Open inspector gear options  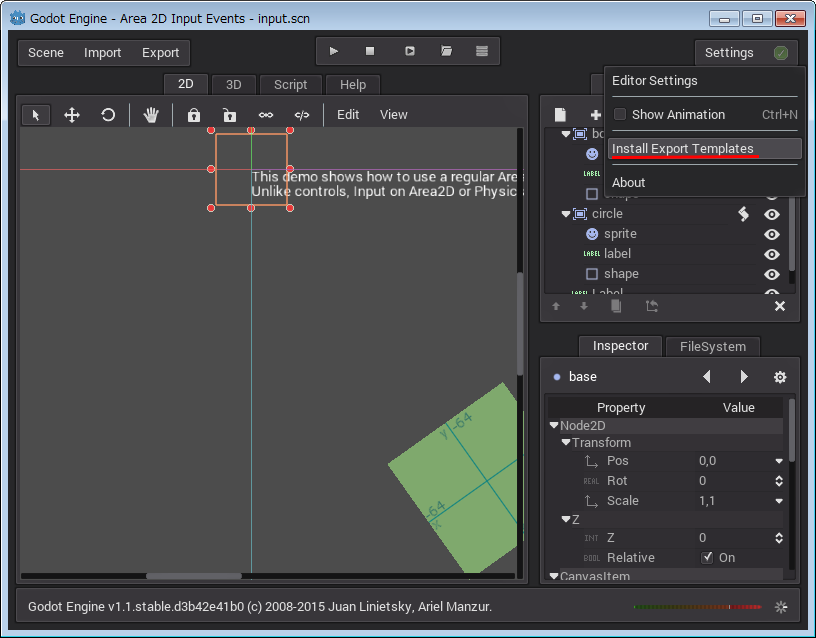pos(780,377)
